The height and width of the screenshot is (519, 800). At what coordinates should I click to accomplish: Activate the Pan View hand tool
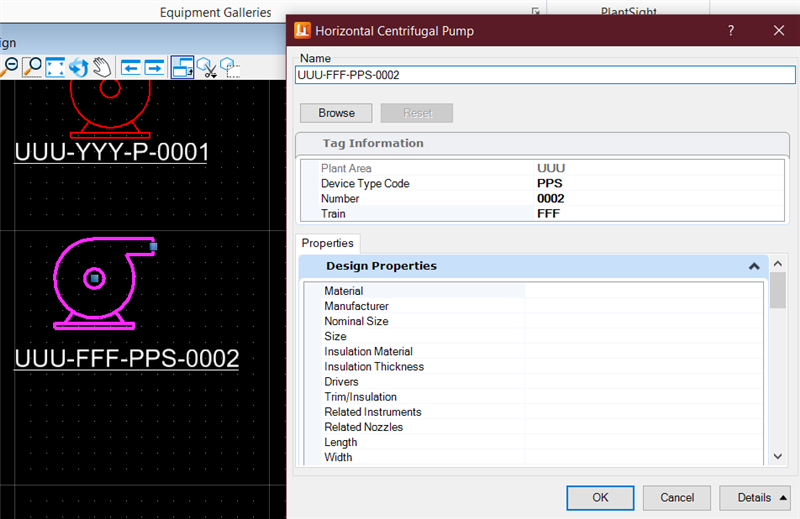point(102,67)
